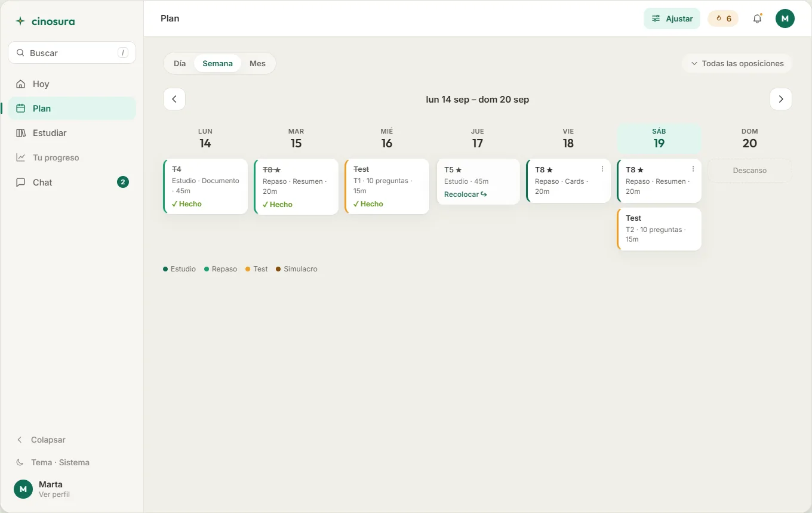Select the Semana view tab
The image size is (812, 513).
coord(217,63)
